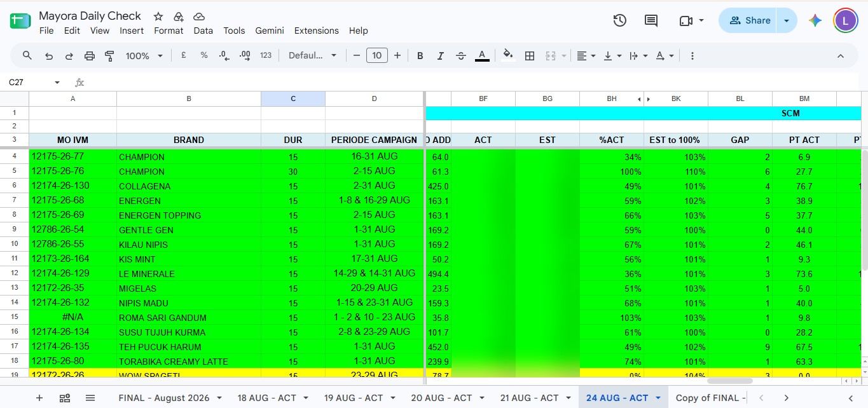Image resolution: width=868 pixels, height=408 pixels.
Task: Select row 10 header
Action: (x=15, y=244)
